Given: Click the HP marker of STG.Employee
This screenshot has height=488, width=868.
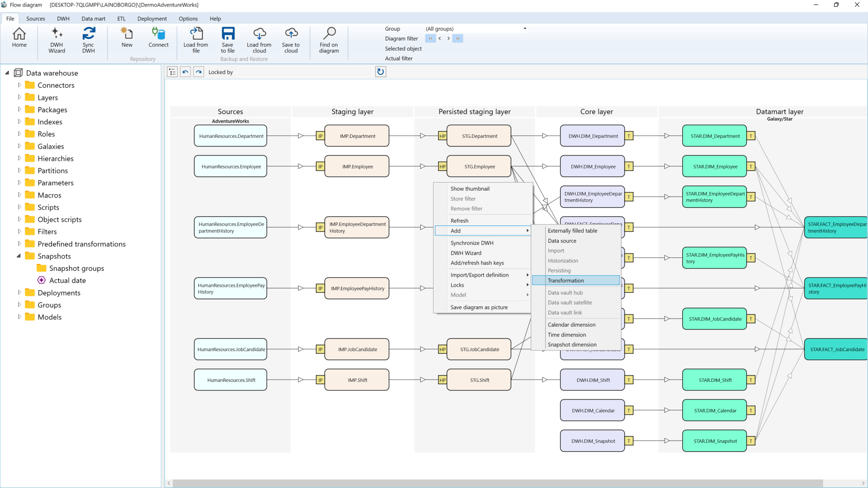Looking at the screenshot, I should point(442,167).
